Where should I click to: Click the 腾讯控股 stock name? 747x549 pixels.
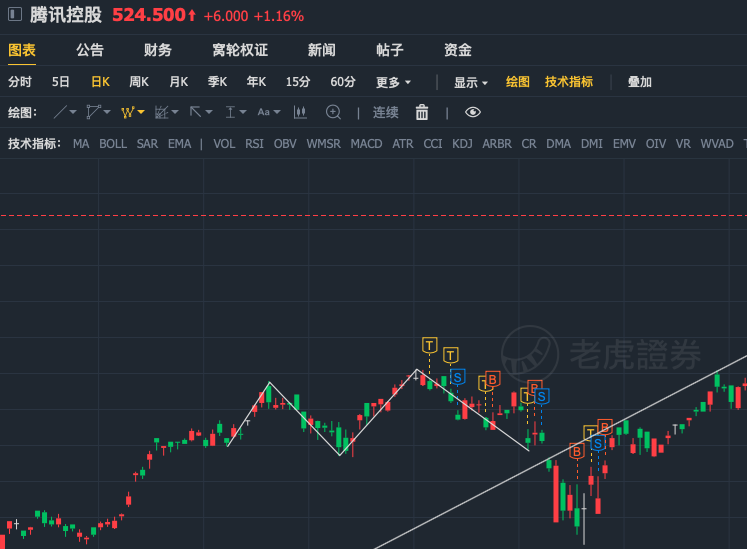(x=66, y=15)
